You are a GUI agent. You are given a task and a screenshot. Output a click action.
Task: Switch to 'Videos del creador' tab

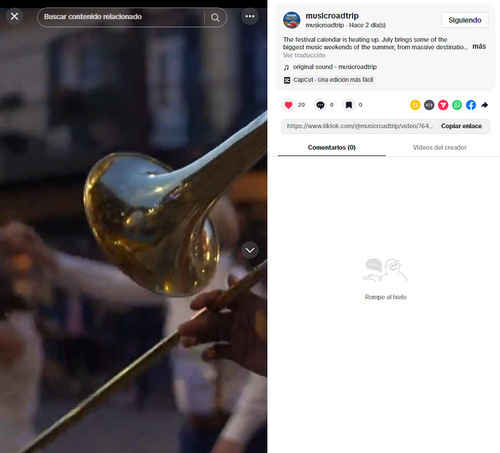tap(440, 147)
